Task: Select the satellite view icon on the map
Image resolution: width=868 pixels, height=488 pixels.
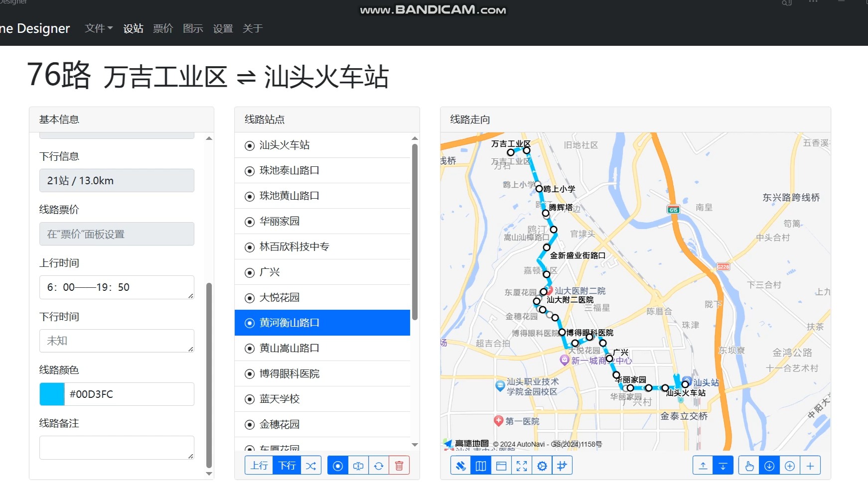Action: (x=460, y=465)
